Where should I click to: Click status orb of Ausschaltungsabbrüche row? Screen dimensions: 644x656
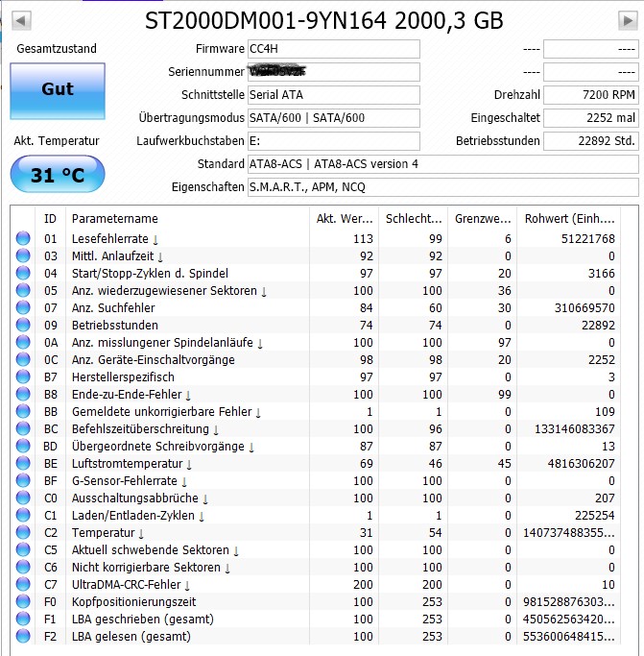pos(23,498)
